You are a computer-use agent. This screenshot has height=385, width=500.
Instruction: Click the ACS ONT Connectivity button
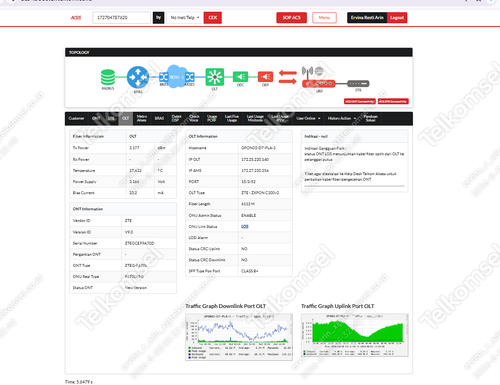pyautogui.click(x=360, y=101)
